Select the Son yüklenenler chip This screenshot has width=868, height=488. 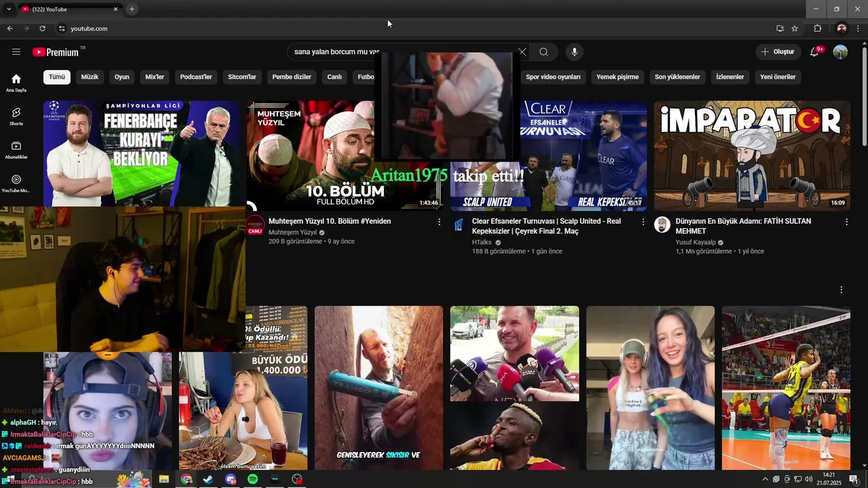[677, 77]
